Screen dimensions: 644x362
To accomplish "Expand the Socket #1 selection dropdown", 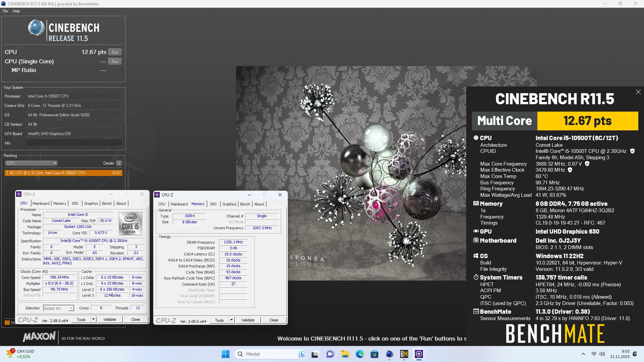I will pyautogui.click(x=58, y=308).
